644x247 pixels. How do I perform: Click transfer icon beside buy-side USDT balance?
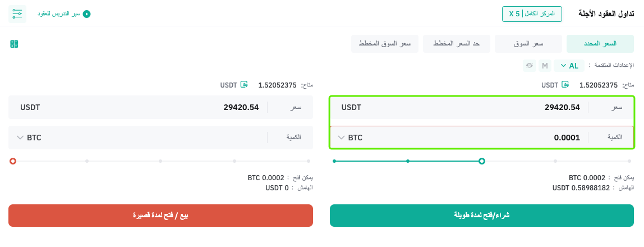pos(565,85)
